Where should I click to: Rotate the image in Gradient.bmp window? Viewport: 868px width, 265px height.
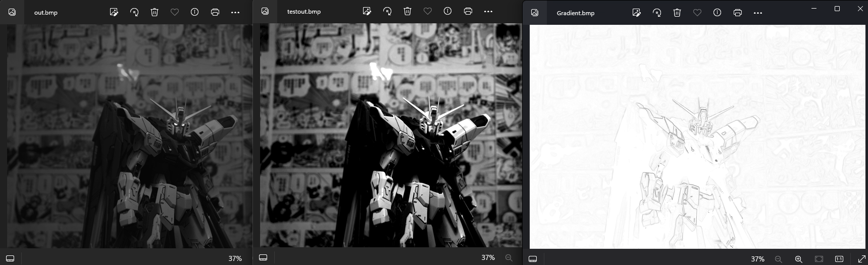(x=657, y=13)
